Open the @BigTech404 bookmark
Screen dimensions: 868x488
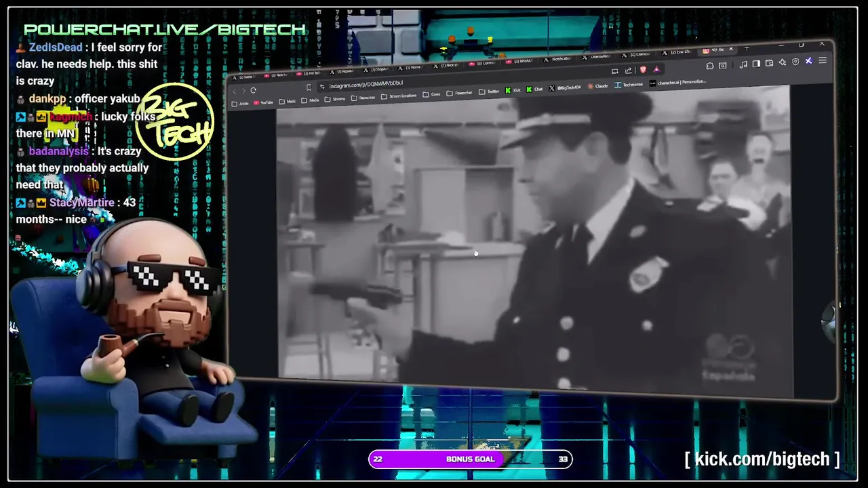click(x=565, y=87)
